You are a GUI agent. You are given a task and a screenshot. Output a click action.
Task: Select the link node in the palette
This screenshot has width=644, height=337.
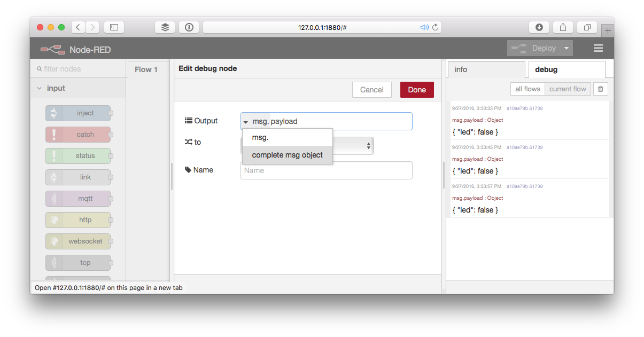point(78,177)
